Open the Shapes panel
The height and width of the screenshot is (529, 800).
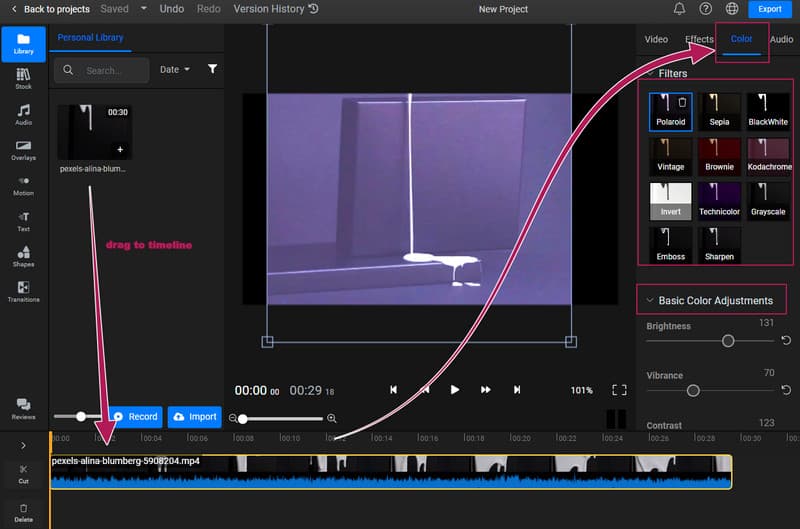click(x=23, y=256)
